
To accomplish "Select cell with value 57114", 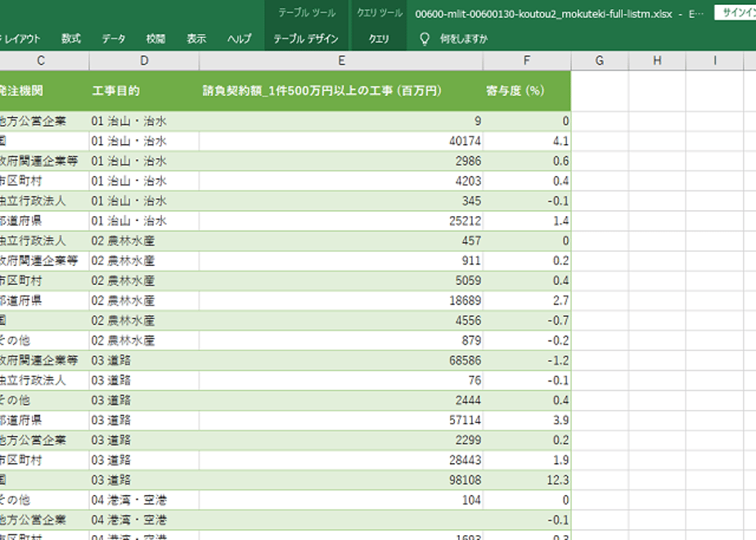I will pos(341,421).
